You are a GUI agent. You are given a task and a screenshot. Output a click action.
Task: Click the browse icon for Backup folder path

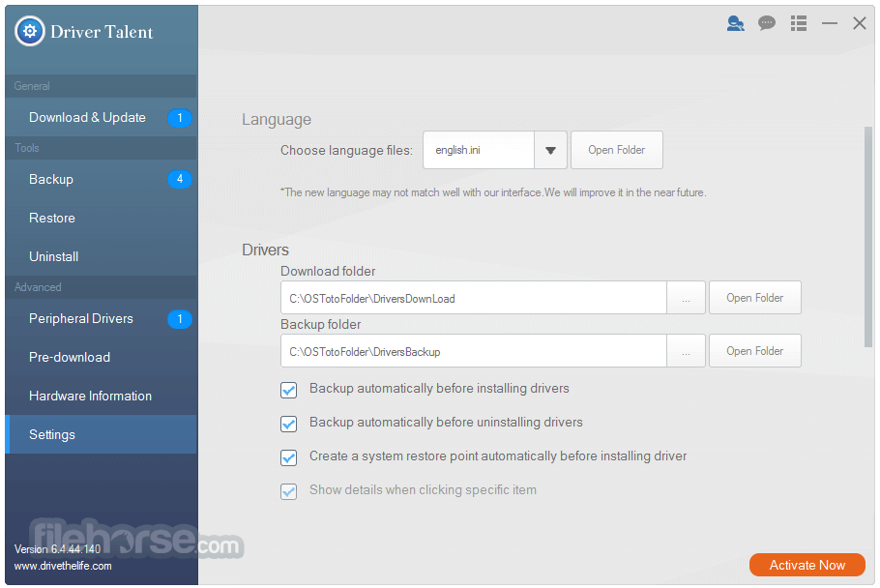click(687, 350)
